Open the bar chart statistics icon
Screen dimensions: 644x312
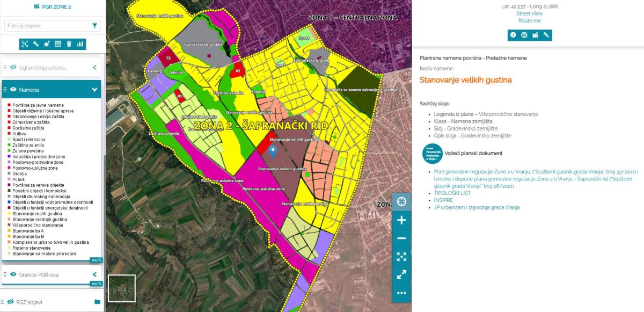coord(80,44)
